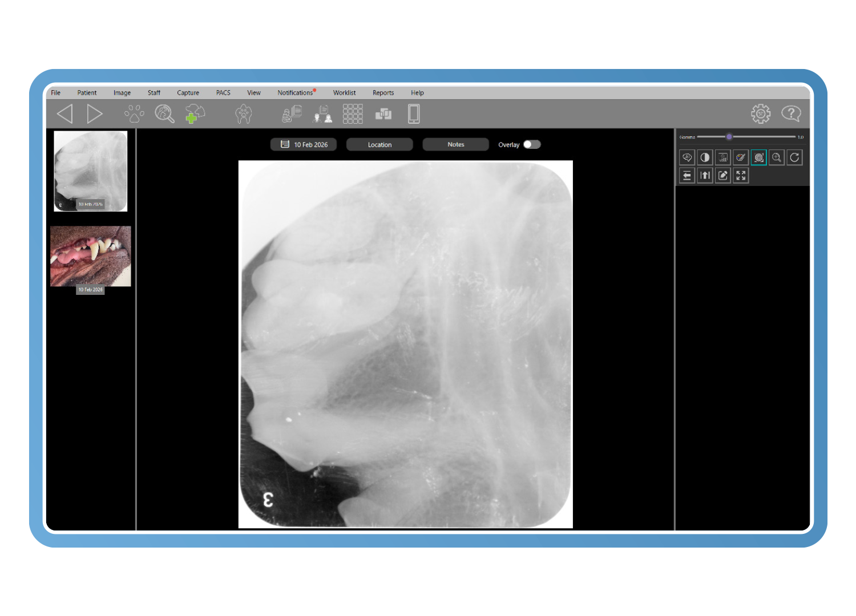Open the dental chart tooth icon
856x616 pixels.
click(x=244, y=114)
